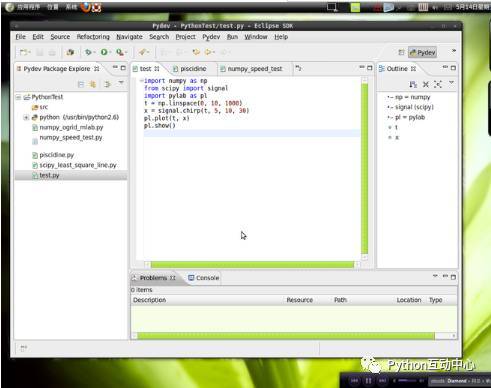
Task: Click the Print toolbar icon
Action: pyautogui.click(x=52, y=52)
